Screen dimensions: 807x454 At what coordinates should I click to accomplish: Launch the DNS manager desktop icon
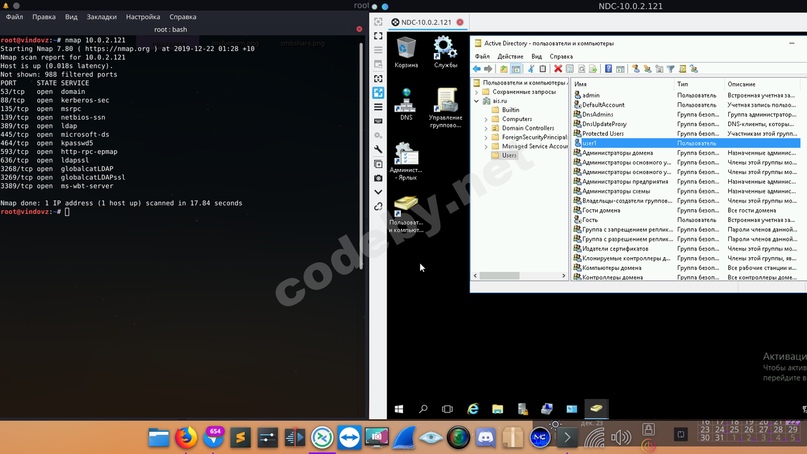tap(406, 103)
